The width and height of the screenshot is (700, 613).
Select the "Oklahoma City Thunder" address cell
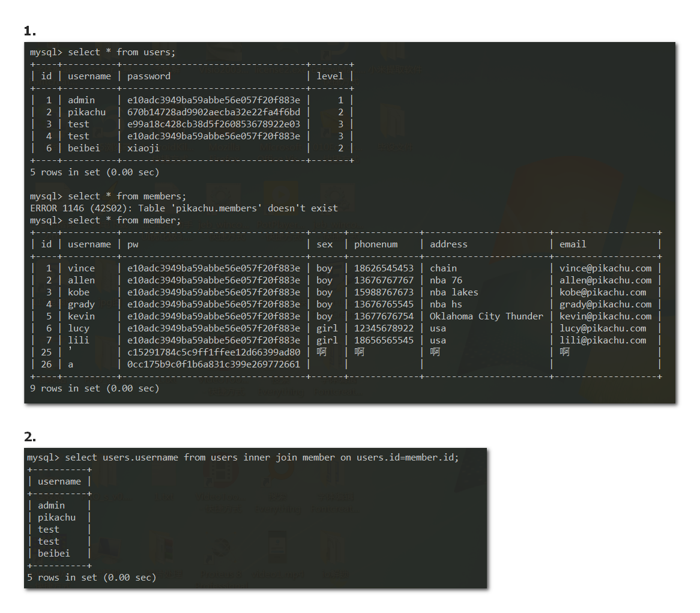pyautogui.click(x=486, y=316)
